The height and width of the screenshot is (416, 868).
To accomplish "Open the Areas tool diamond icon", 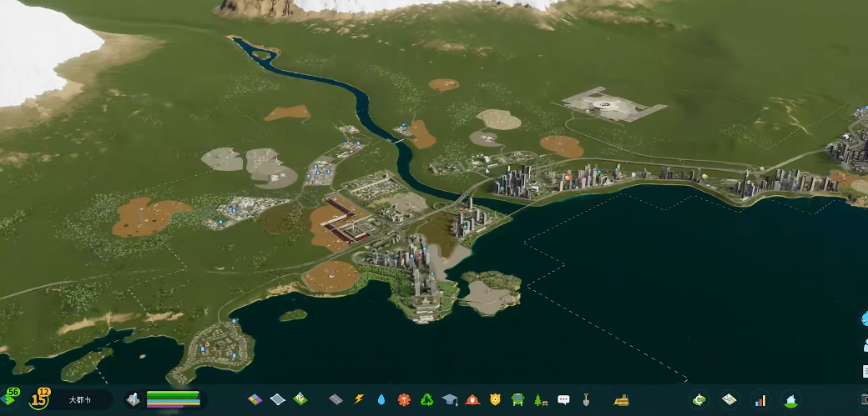I will (277, 398).
